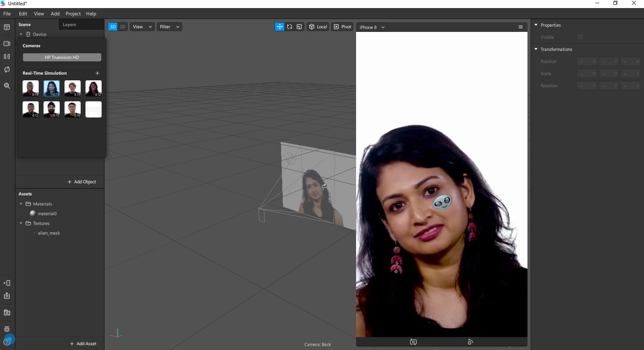Viewport: 644px width, 350px height.
Task: Add a new real-time simulation video
Action: pyautogui.click(x=97, y=73)
